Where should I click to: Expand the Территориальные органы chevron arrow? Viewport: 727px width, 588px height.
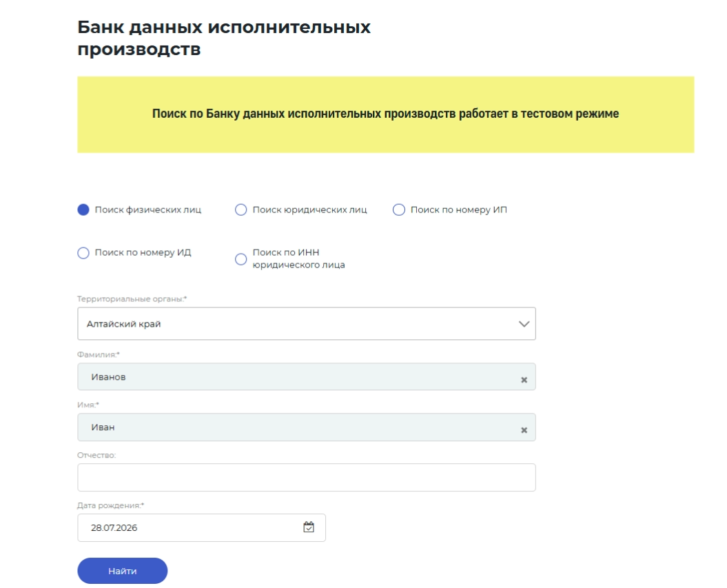524,324
